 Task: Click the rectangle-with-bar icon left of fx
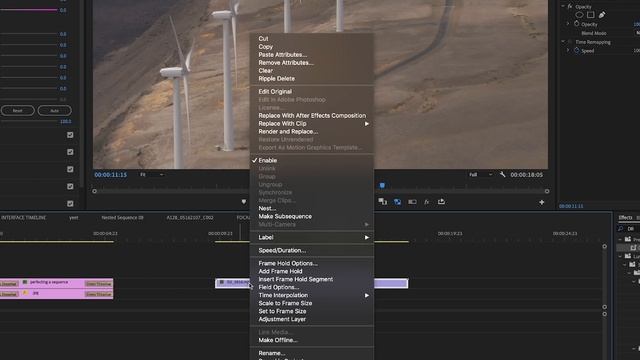pos(412,202)
